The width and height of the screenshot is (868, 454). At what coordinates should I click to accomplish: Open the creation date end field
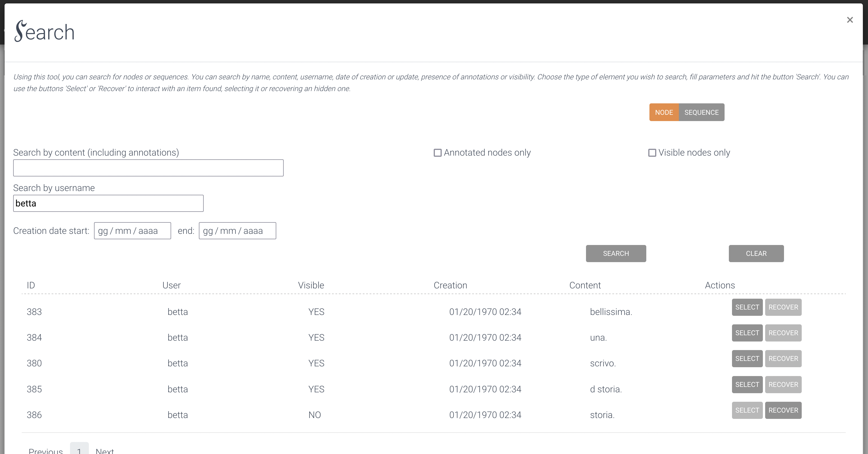point(237,231)
